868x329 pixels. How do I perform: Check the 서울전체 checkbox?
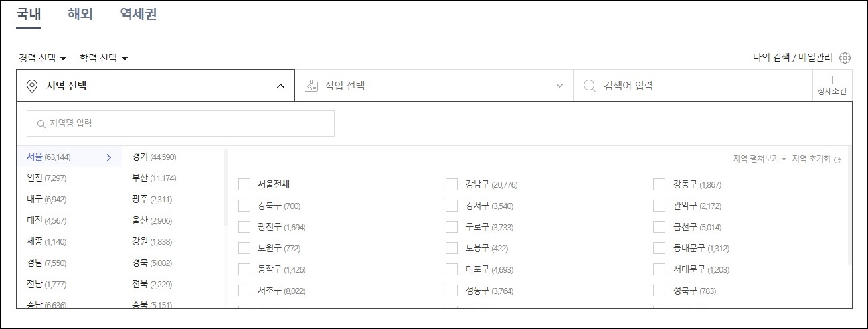coord(244,184)
